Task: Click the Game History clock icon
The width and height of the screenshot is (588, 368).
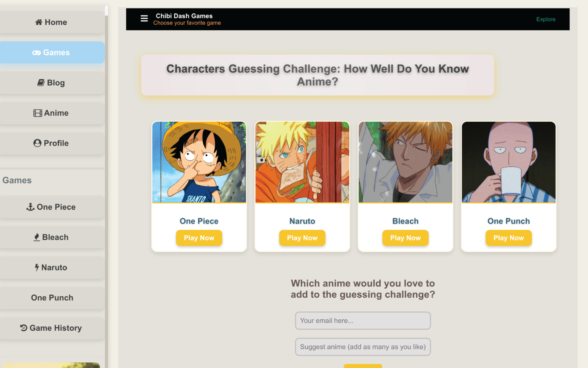Action: [24, 328]
